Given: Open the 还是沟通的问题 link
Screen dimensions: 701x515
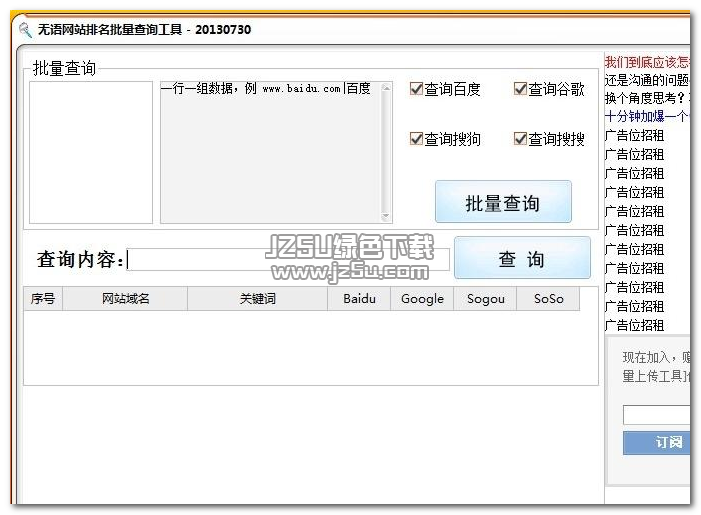Looking at the screenshot, I should click(647, 80).
